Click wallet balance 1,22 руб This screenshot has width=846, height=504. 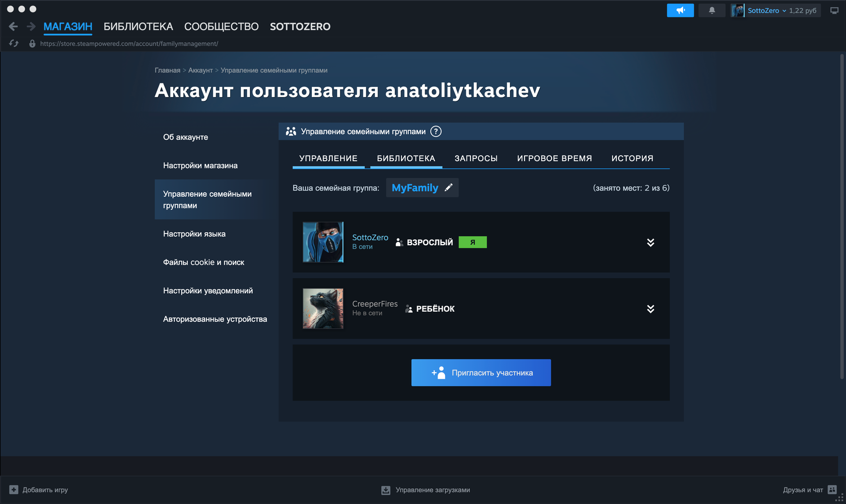[x=803, y=10]
